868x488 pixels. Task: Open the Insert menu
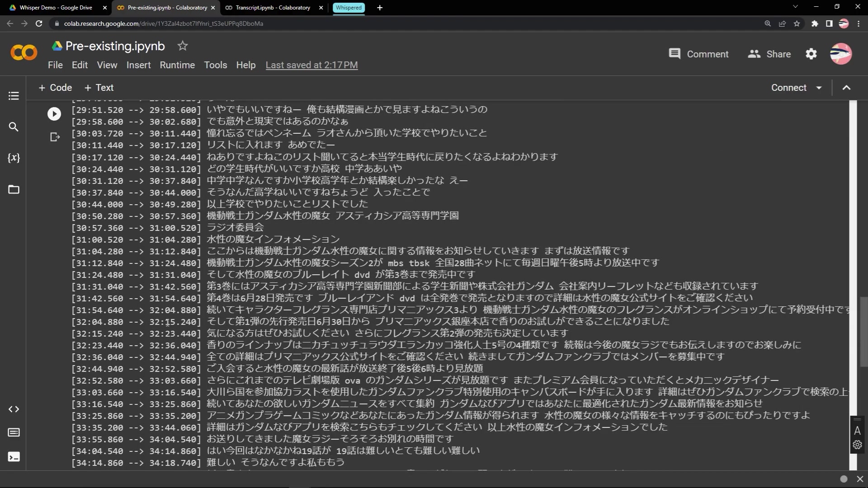click(138, 65)
